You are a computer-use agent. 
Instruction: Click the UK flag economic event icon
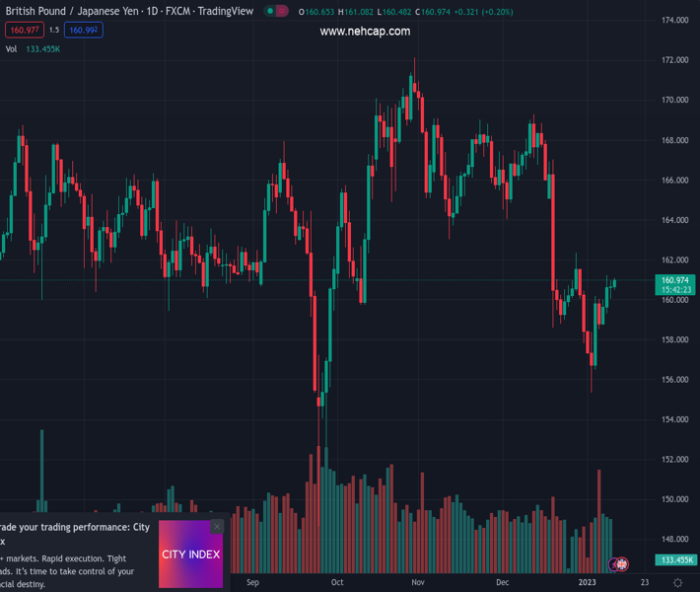622,564
